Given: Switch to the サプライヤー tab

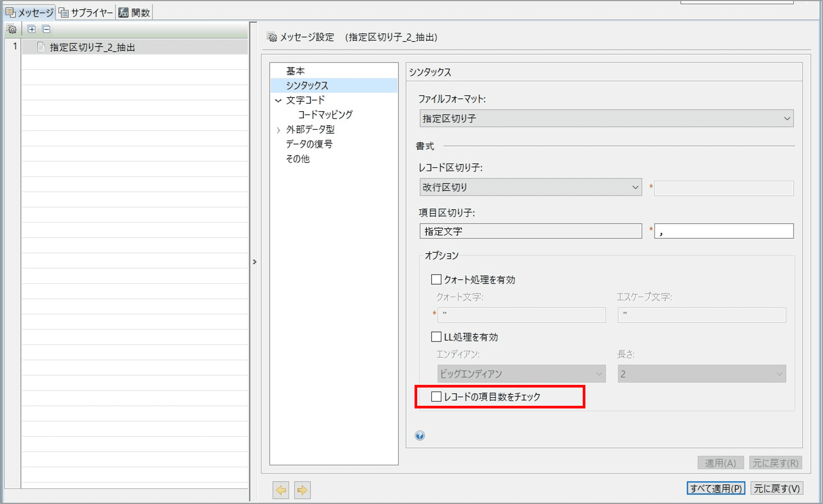Looking at the screenshot, I should 86,13.
